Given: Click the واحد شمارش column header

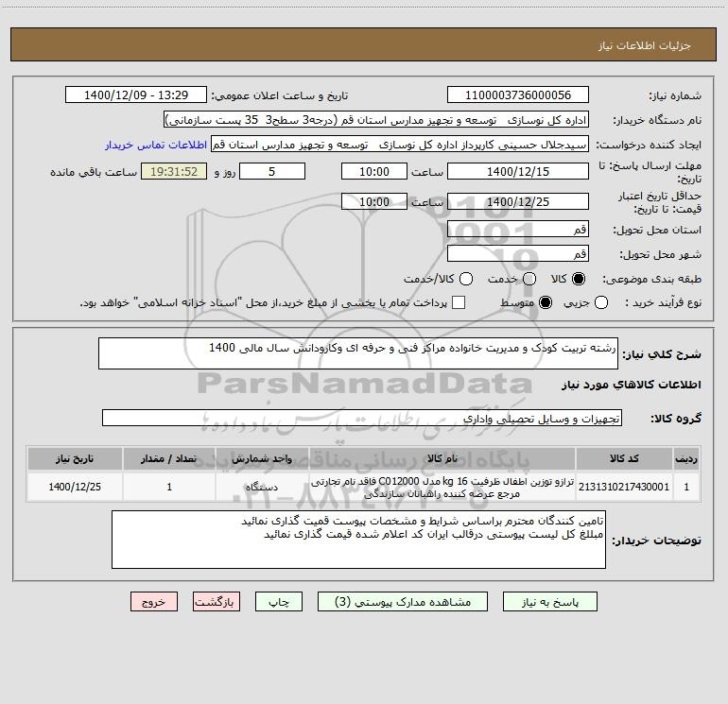Looking at the screenshot, I should point(262,459).
